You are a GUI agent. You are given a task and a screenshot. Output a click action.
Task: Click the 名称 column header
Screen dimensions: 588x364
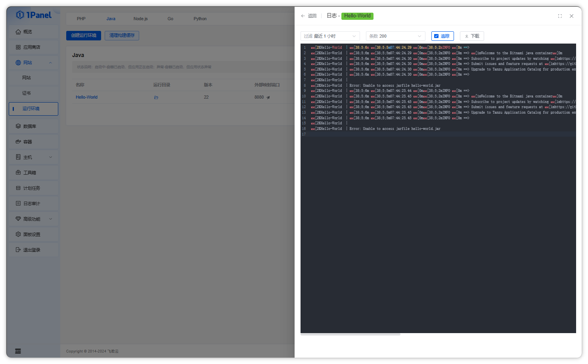click(x=80, y=85)
